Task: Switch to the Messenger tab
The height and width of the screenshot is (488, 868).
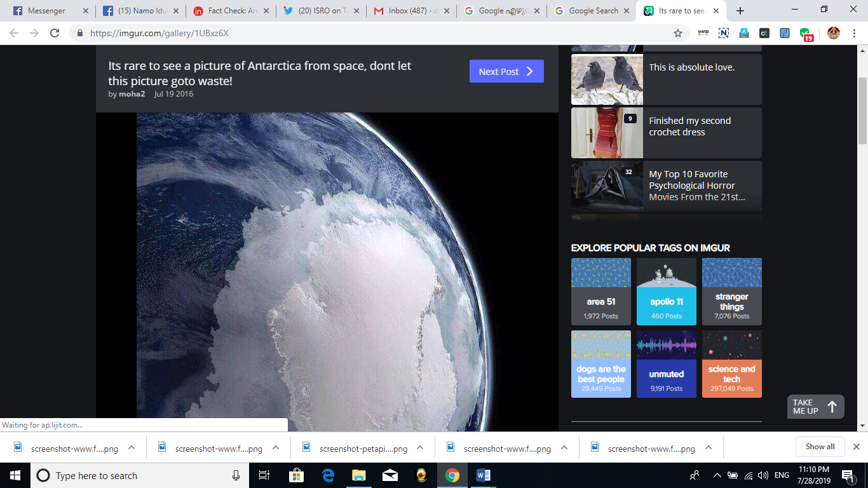Action: coord(46,11)
